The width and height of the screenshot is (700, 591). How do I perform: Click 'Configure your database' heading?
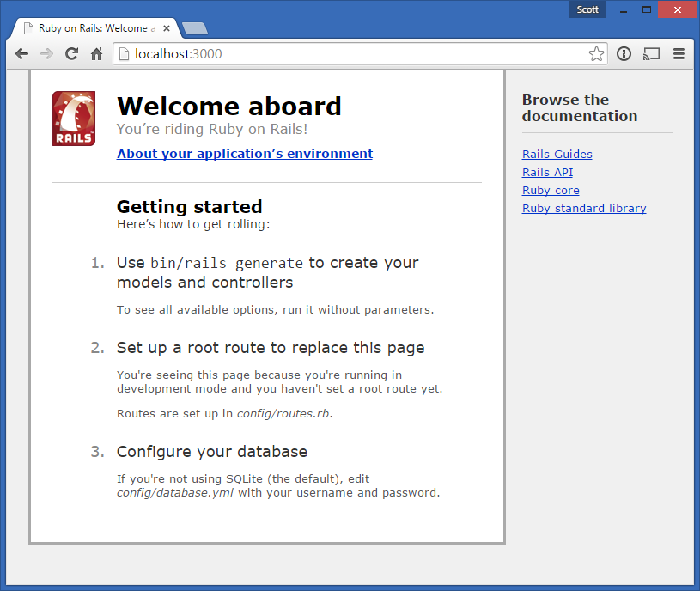pos(212,452)
